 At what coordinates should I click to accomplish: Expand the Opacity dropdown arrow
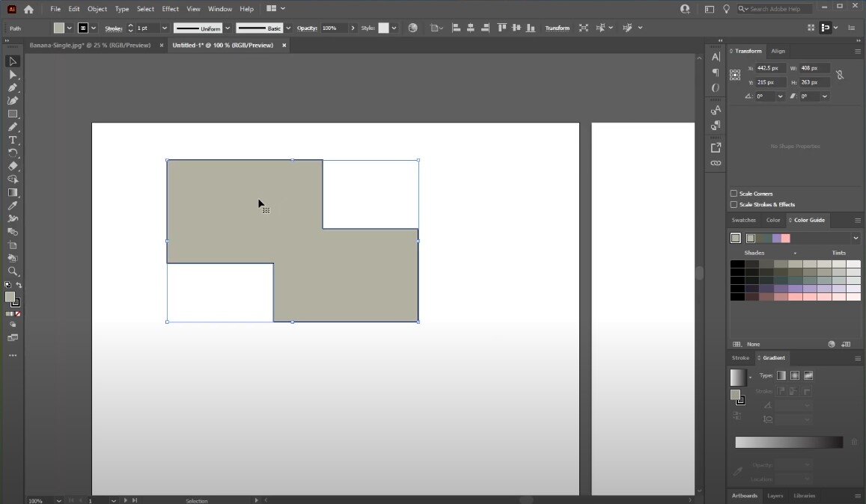(x=353, y=28)
